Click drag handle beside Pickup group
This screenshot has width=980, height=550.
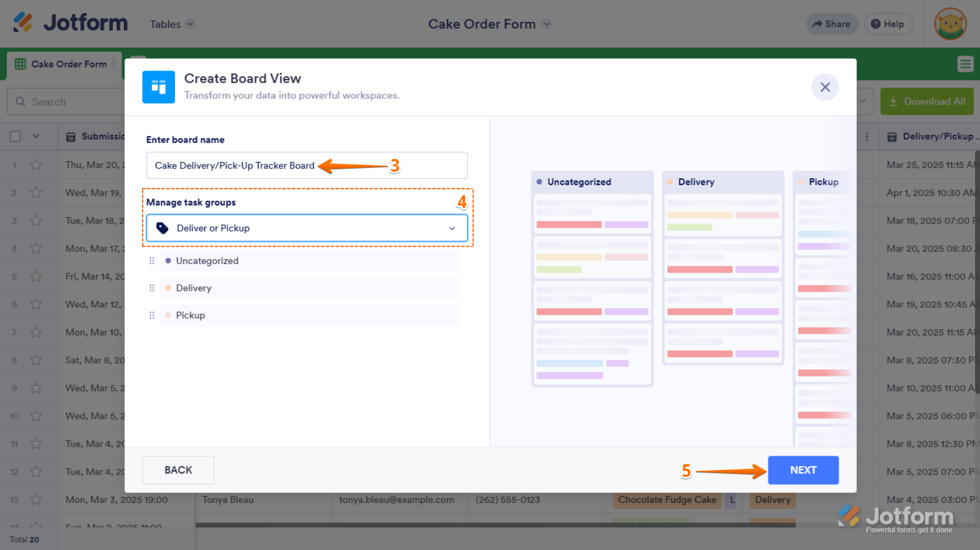(152, 315)
